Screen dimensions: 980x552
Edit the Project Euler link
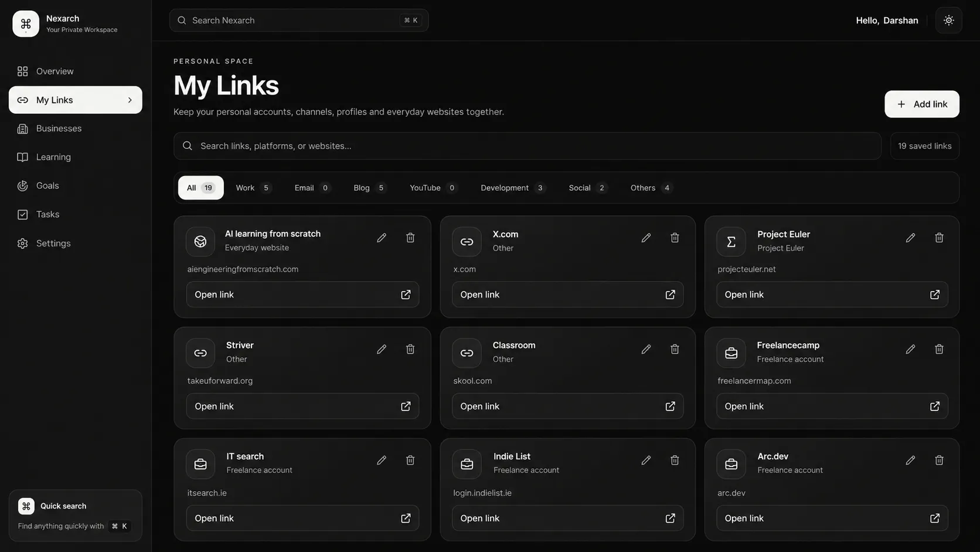tap(910, 238)
